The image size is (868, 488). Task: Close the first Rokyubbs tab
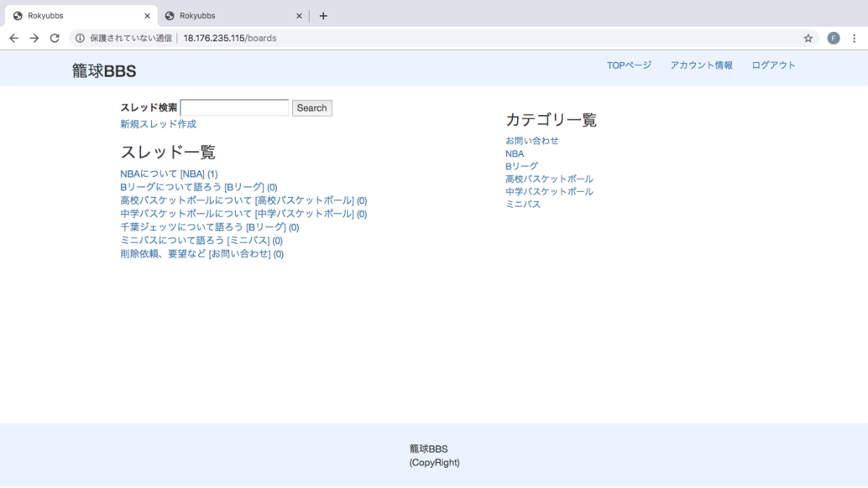[x=147, y=16]
